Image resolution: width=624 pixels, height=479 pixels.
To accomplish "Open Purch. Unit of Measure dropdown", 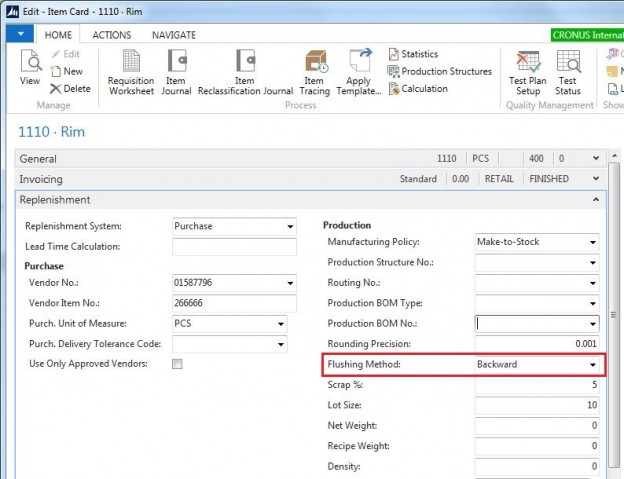I will 281,324.
